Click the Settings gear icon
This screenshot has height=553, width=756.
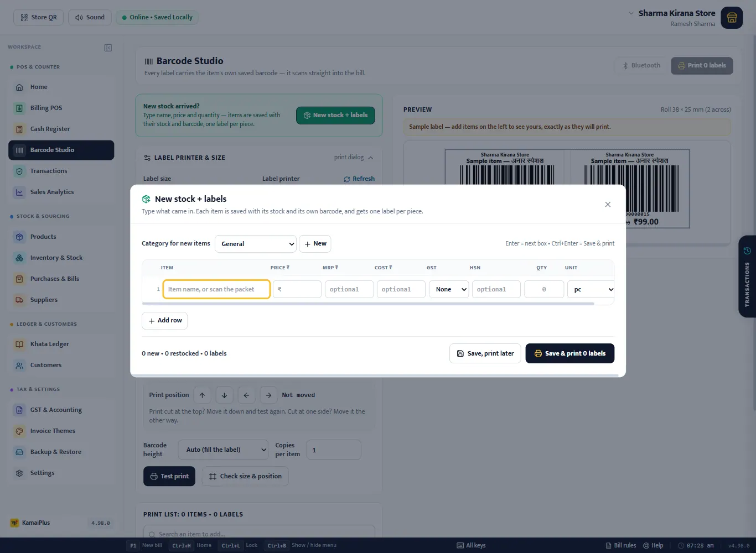click(x=19, y=473)
